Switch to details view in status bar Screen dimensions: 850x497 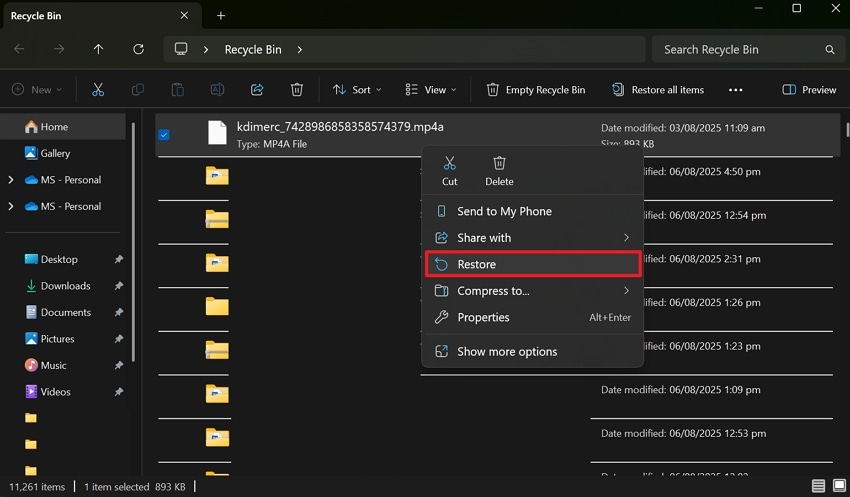(x=818, y=486)
